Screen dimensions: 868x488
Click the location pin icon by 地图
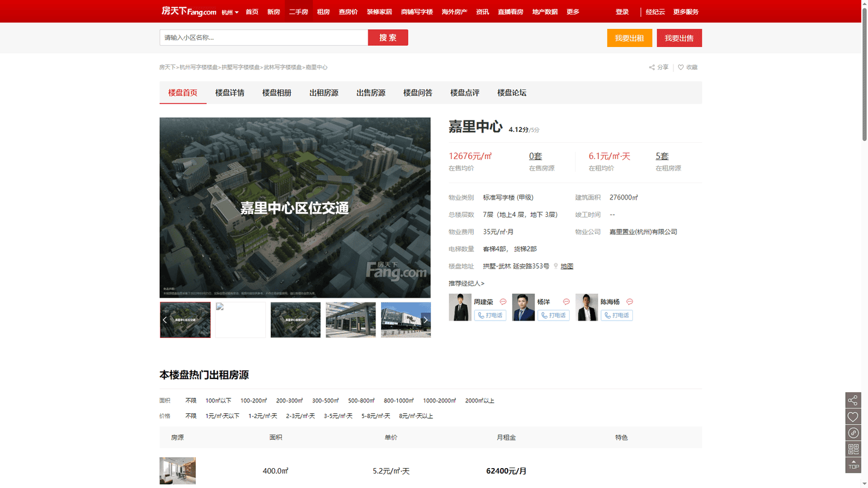[x=556, y=266]
